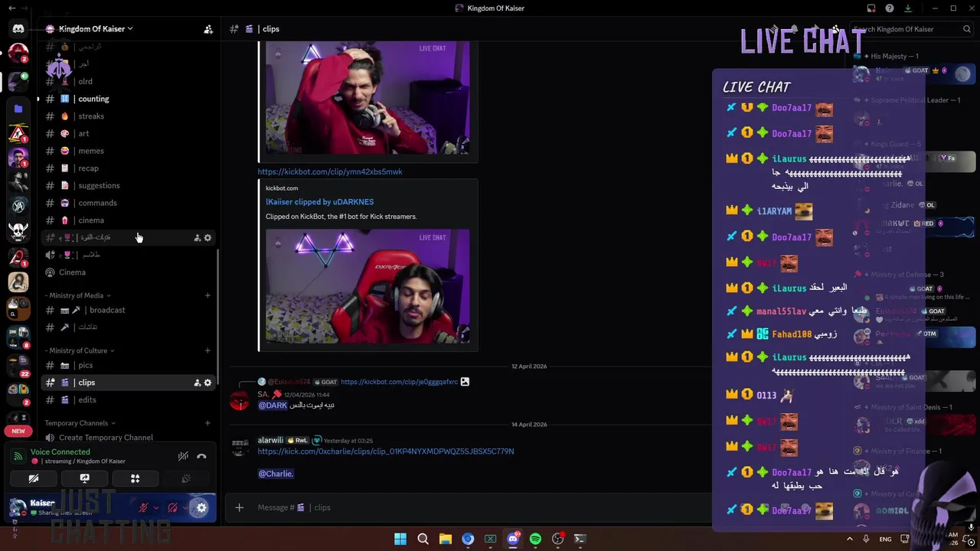Image resolution: width=980 pixels, height=551 pixels.
Task: Add channel to Temporary Channels category
Action: [207, 423]
